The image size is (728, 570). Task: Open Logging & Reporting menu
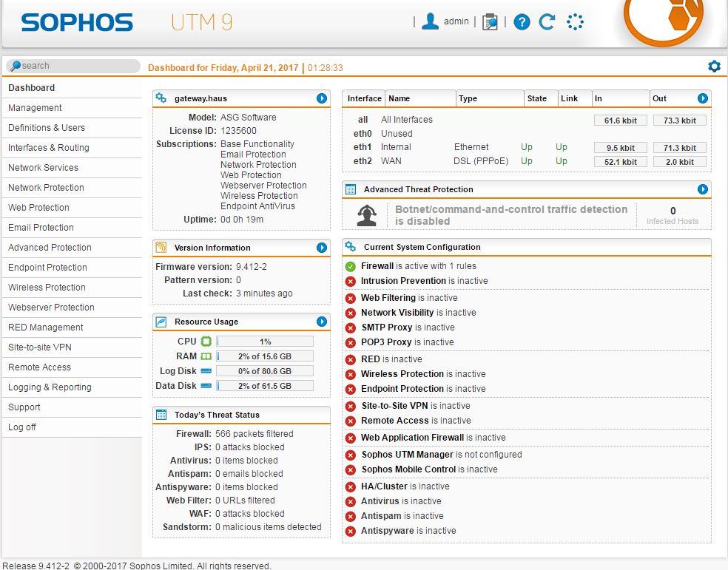coord(72,387)
